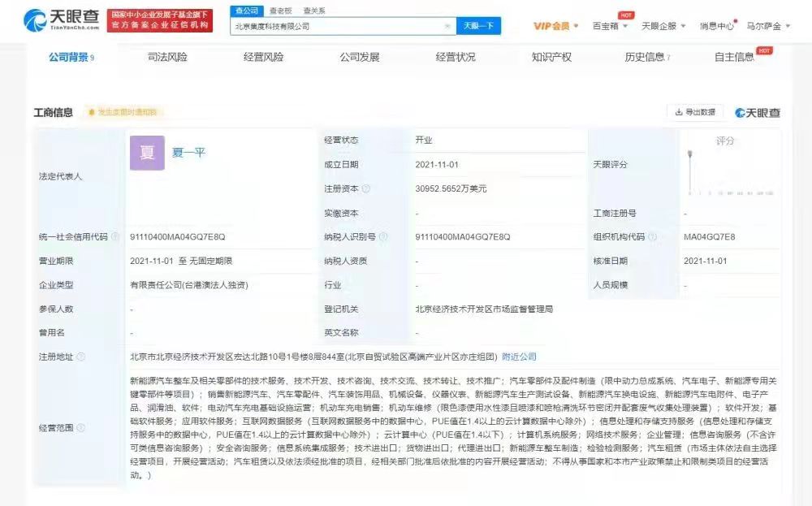The image size is (812, 506).
Task: Click the 人员规模 label
Action: [x=611, y=285]
